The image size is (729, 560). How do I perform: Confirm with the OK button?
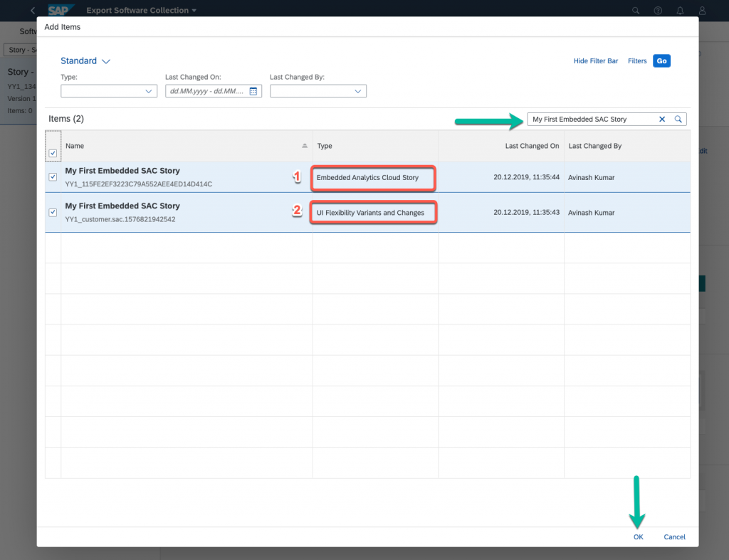(x=639, y=537)
